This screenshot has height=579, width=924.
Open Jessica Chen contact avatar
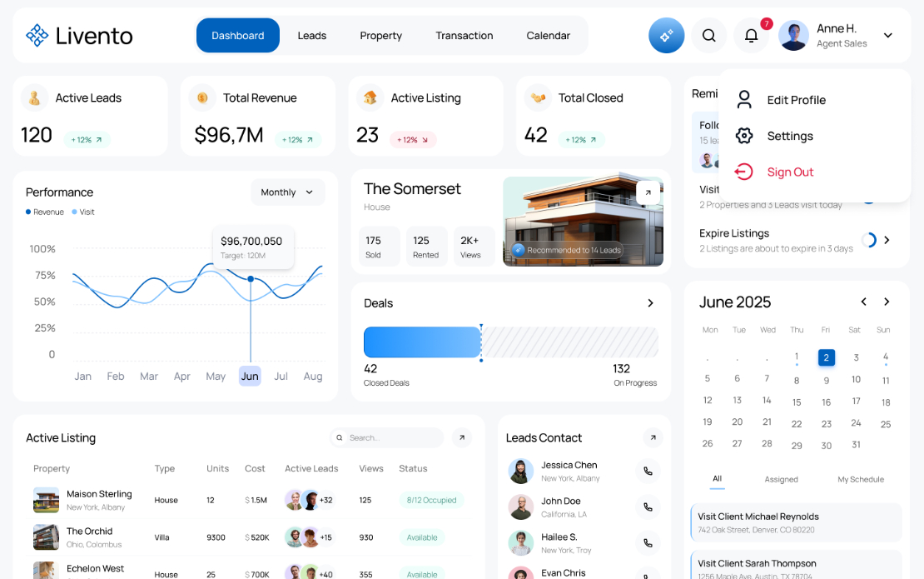(x=521, y=472)
